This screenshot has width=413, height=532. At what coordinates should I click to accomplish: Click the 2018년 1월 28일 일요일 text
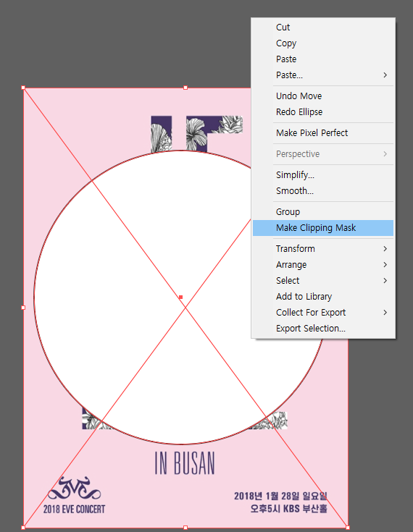[280, 496]
